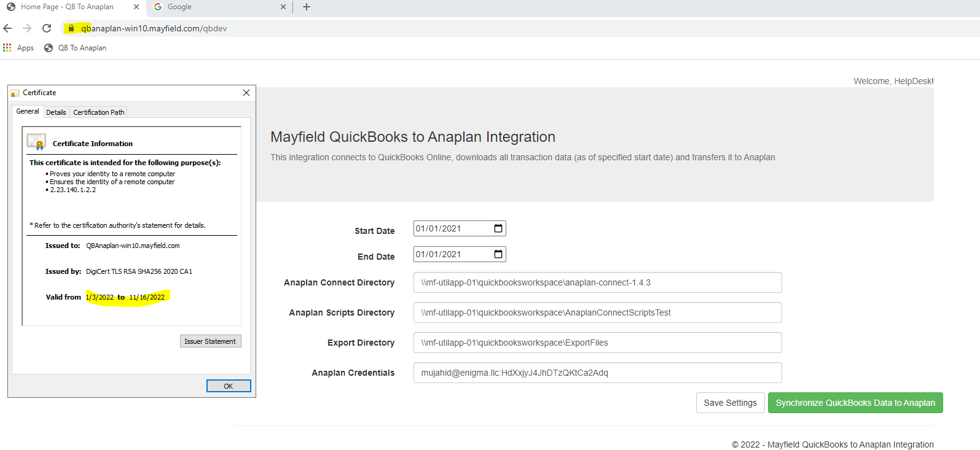The image size is (980, 450).
Task: Click OK in the Certificate dialog
Action: [x=229, y=386]
